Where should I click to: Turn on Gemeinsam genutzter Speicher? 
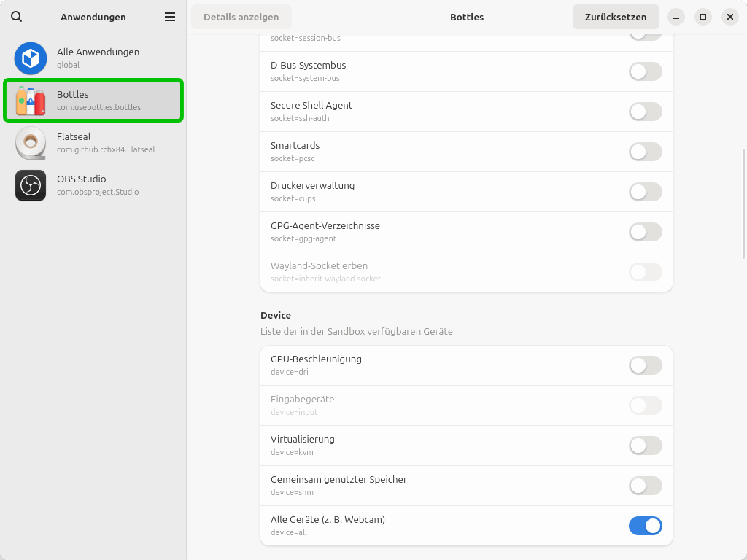point(645,486)
